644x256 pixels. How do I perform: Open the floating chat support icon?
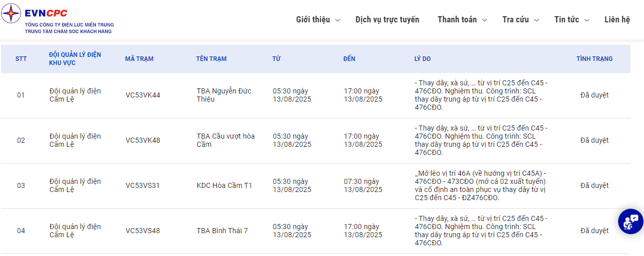(631, 221)
